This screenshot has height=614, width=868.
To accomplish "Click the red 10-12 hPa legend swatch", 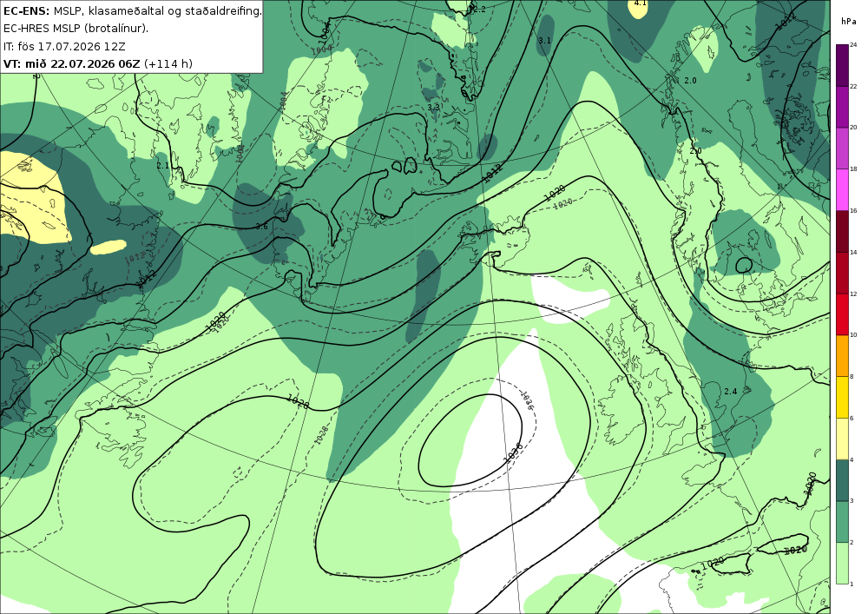I will [x=842, y=314].
